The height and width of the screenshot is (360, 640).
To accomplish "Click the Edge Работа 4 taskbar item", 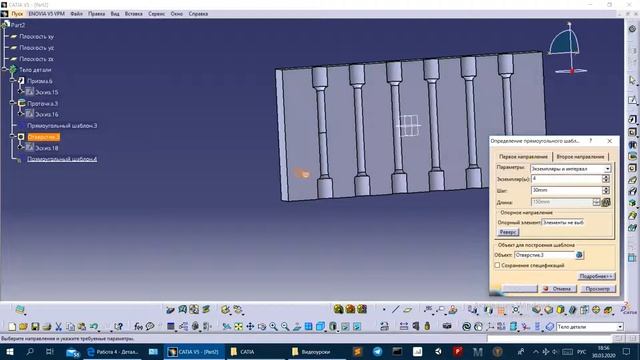I will (113, 351).
